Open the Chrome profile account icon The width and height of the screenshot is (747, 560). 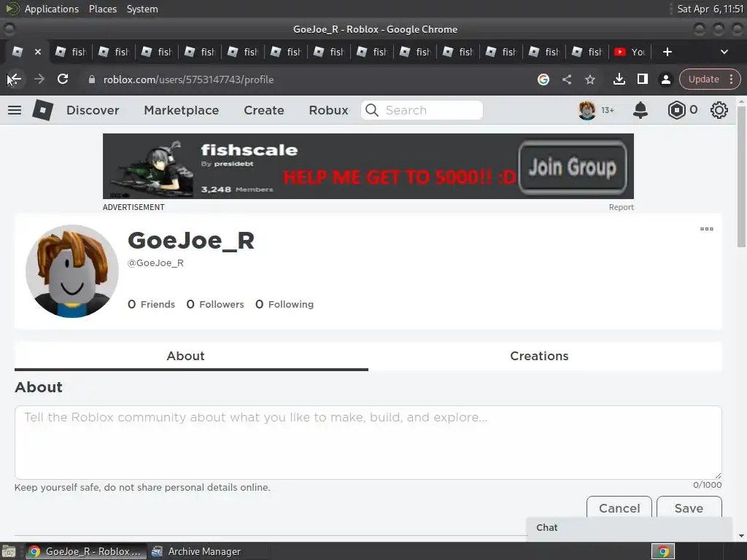[665, 79]
